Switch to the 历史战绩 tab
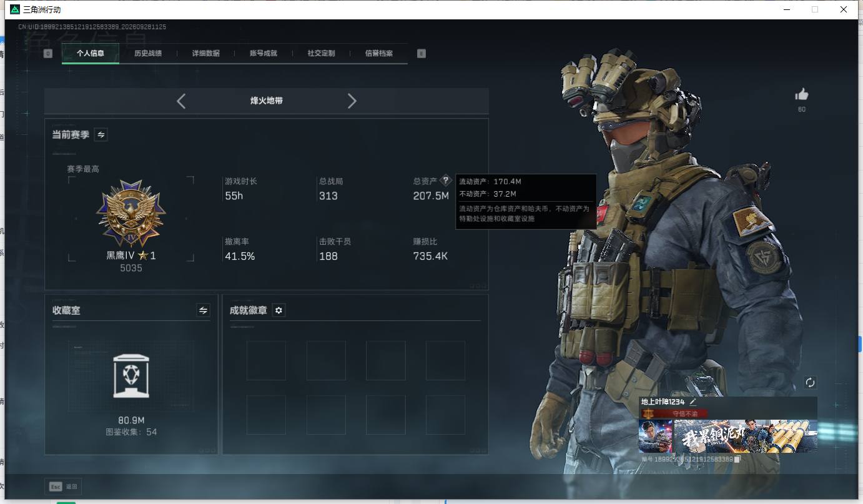 [x=148, y=53]
